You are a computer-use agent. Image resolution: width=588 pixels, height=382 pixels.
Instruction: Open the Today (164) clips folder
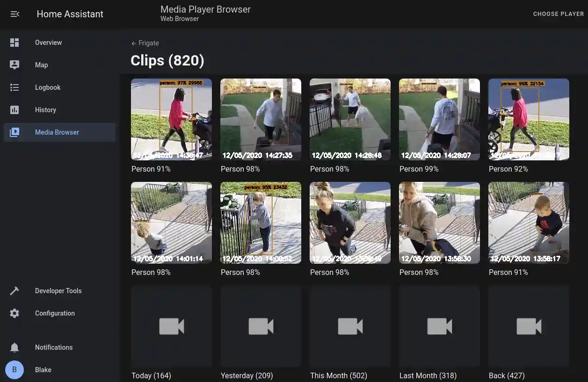pos(171,326)
